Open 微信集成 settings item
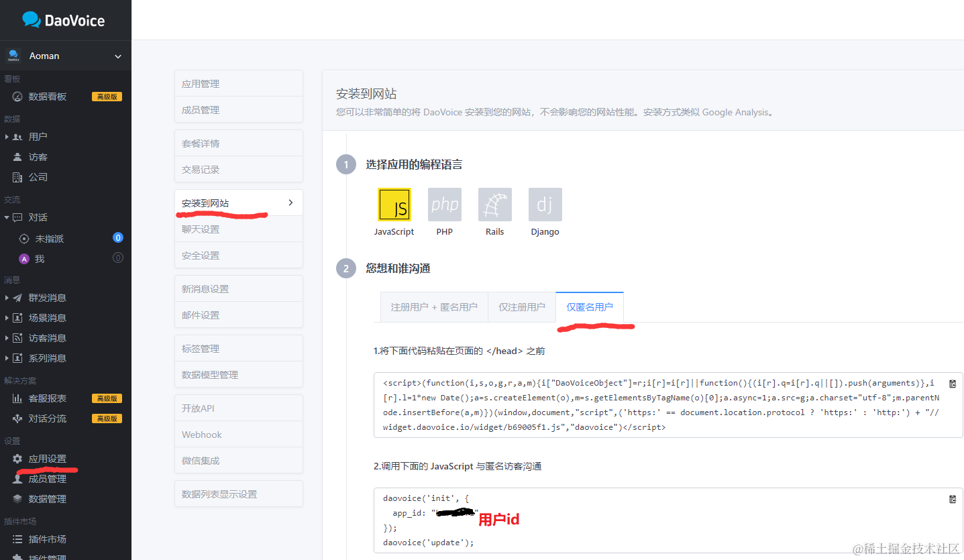 pos(238,461)
